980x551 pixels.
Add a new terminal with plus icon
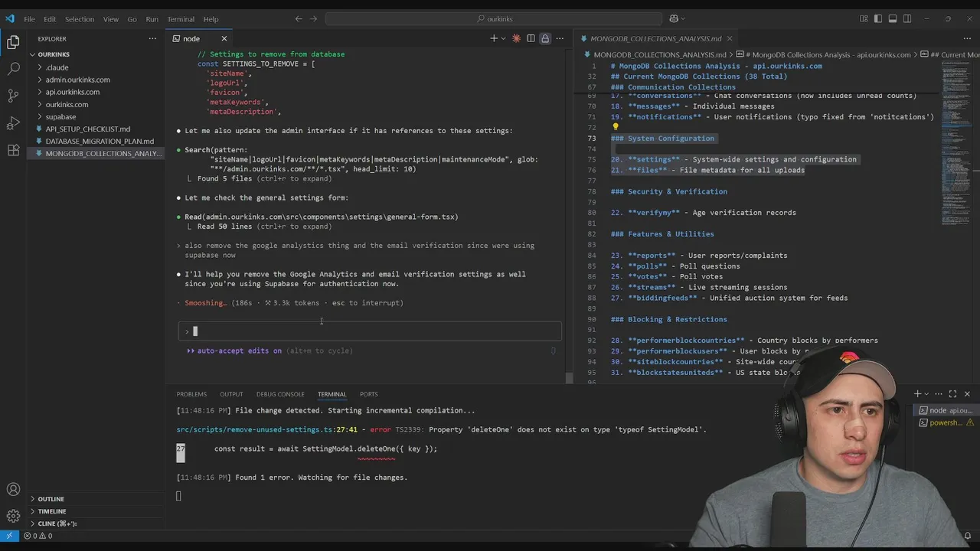[x=494, y=38]
